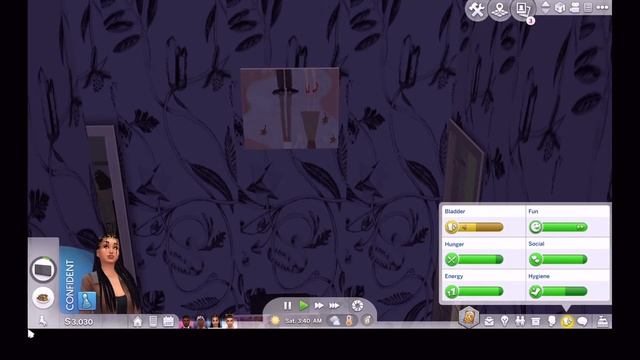This screenshot has height=360, width=640.
Task: Open the home lot icon
Action: [138, 322]
